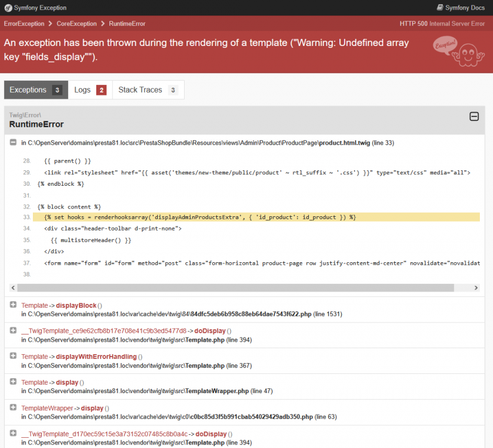Screen dimensions: 493x448
Task: Expand the Template displayWithErrorHandling trace entry
Action: point(13,356)
